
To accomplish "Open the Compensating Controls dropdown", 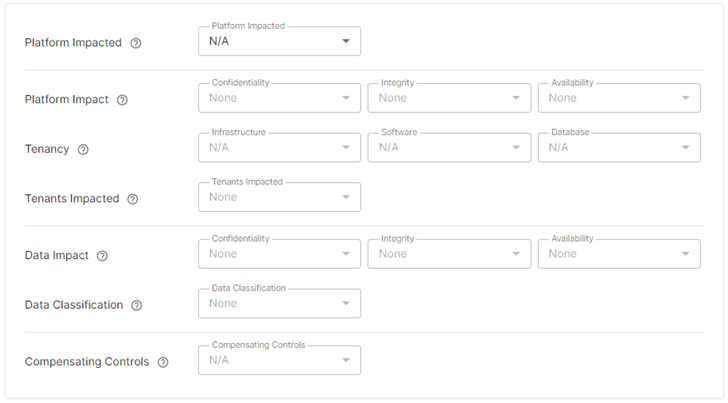I will 280,360.
